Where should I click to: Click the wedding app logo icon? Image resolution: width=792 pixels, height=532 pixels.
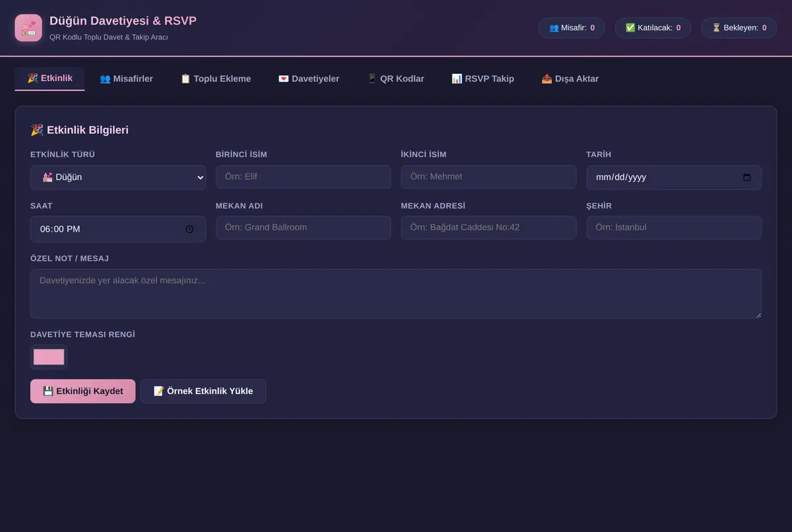[28, 28]
